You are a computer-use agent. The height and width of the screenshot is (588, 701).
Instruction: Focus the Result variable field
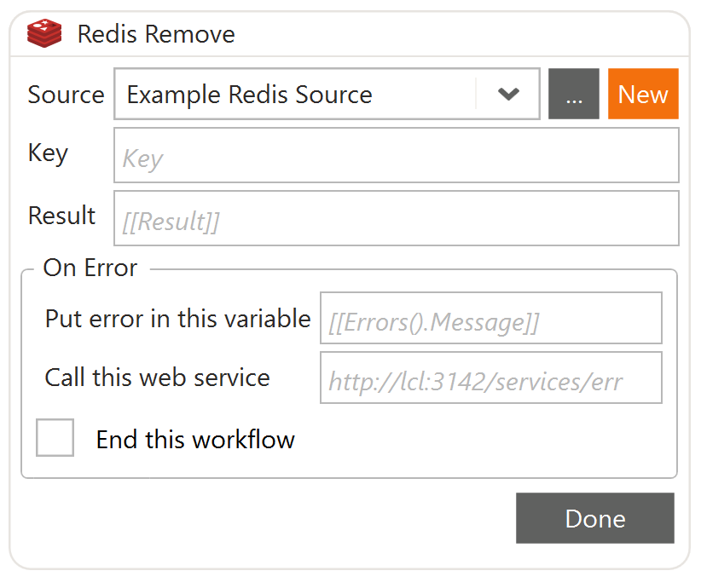396,218
